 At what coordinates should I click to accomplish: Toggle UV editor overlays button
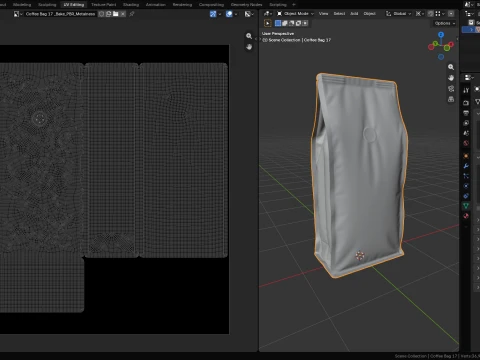click(x=229, y=14)
